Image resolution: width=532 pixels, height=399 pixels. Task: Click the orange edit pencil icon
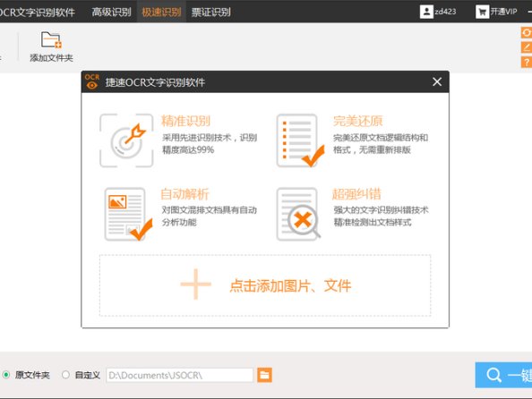pyautogui.click(x=527, y=47)
